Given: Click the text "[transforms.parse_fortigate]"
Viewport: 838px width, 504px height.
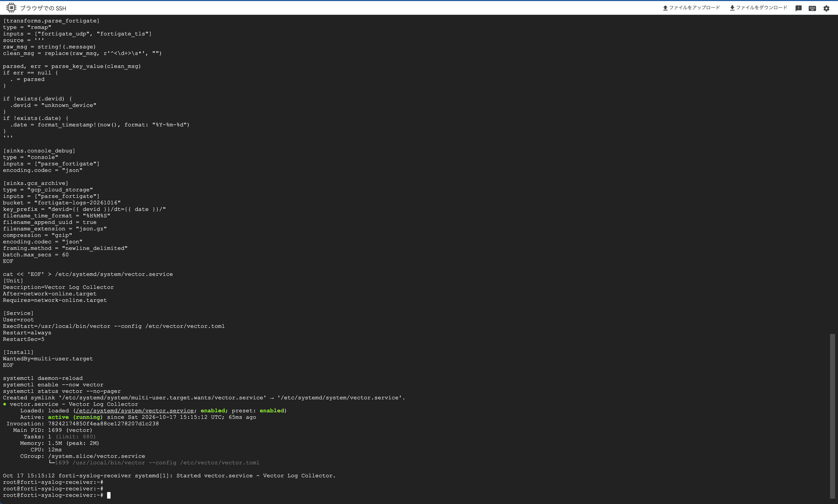Looking at the screenshot, I should [51, 21].
